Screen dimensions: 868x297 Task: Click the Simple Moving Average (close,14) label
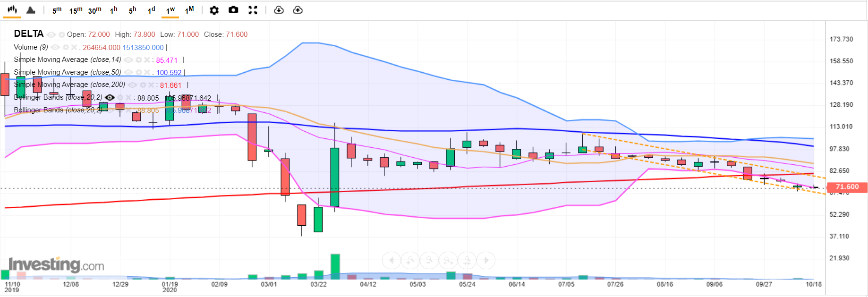[x=68, y=59]
